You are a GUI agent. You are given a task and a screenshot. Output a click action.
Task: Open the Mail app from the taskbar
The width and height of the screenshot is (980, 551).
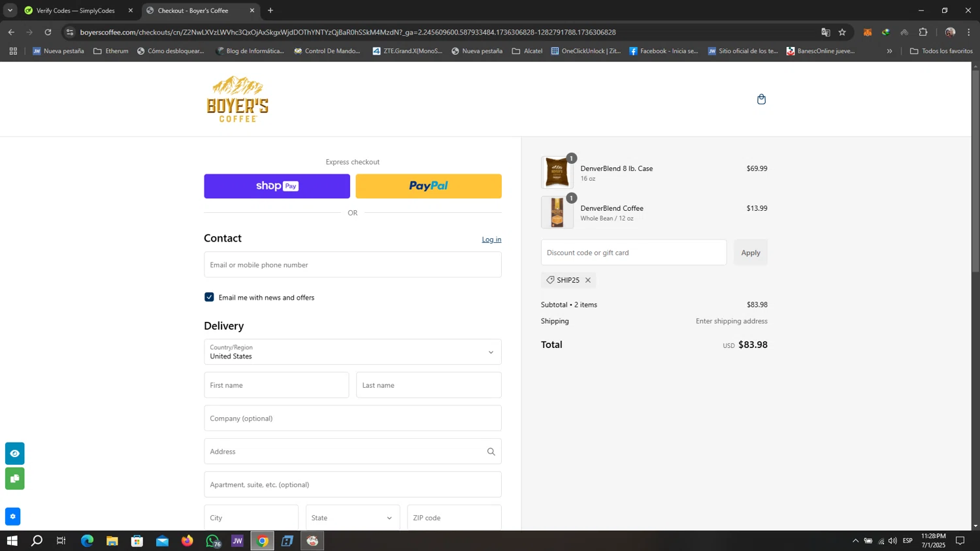coord(162,541)
